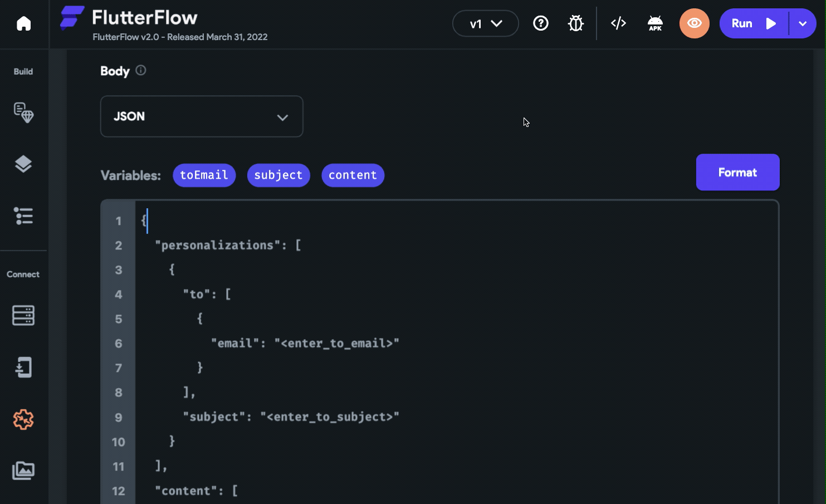Open the help documentation icon

(541, 23)
